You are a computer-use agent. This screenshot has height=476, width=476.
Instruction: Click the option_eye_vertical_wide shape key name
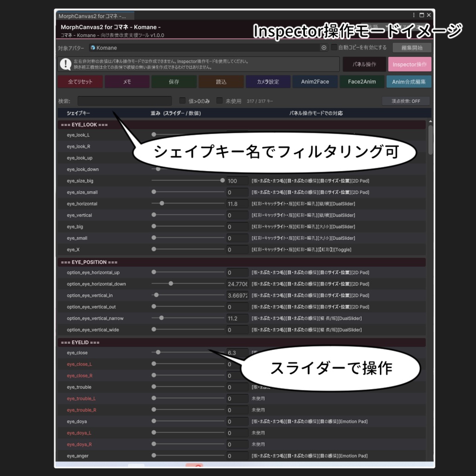coord(93,330)
